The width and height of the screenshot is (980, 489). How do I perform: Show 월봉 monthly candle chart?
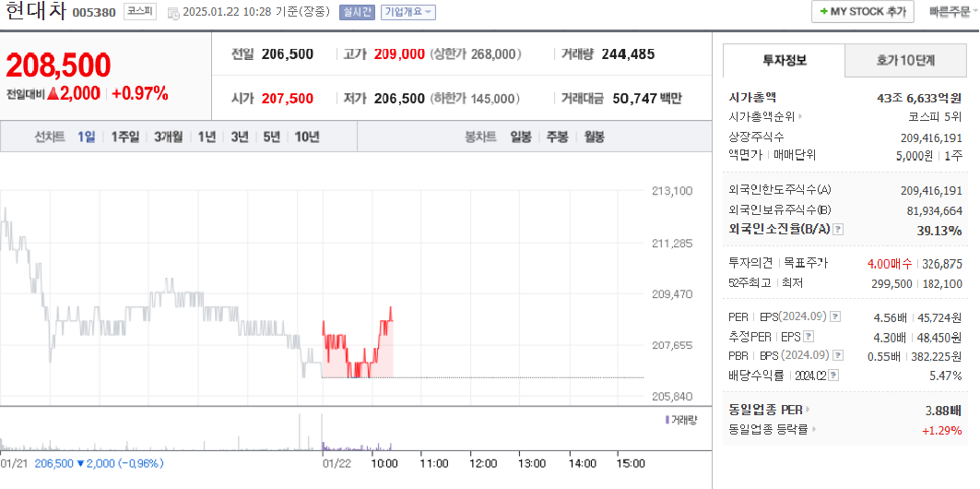594,137
